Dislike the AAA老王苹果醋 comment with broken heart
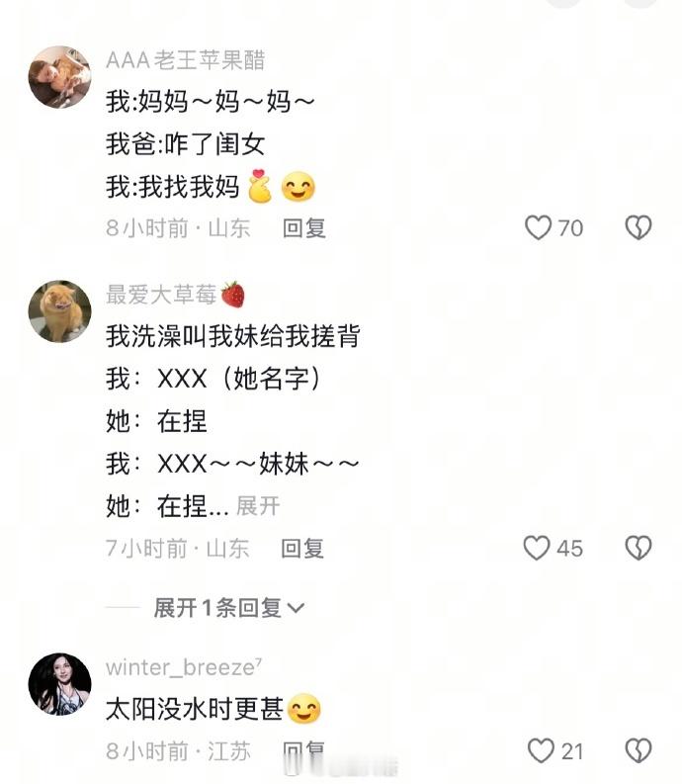This screenshot has height=784, width=682. [639, 228]
